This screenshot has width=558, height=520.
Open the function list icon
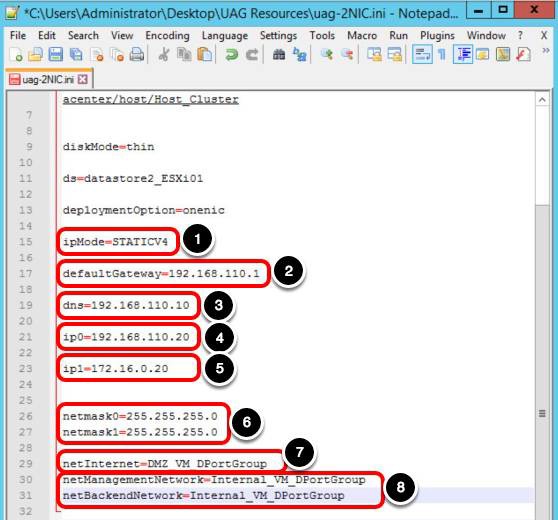tap(523, 55)
